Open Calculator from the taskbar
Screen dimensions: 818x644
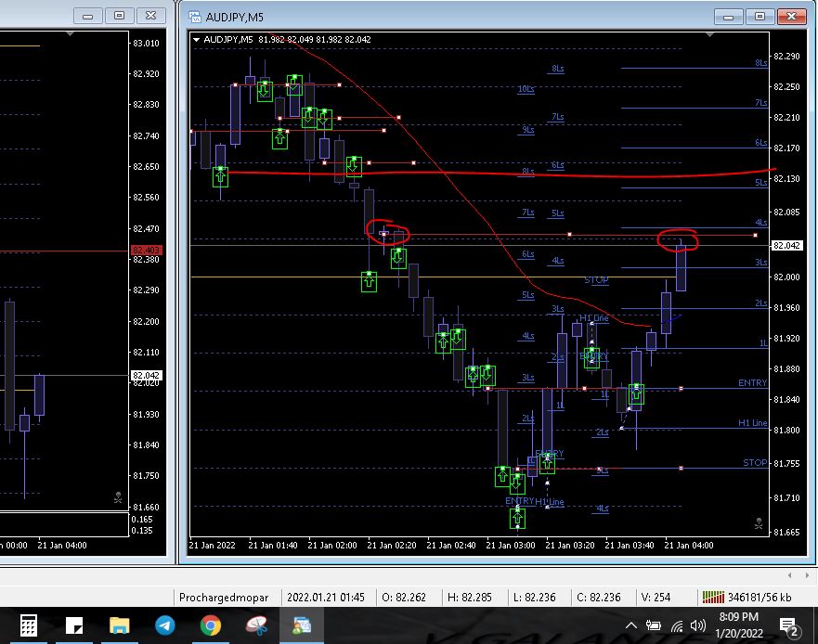tap(28, 625)
